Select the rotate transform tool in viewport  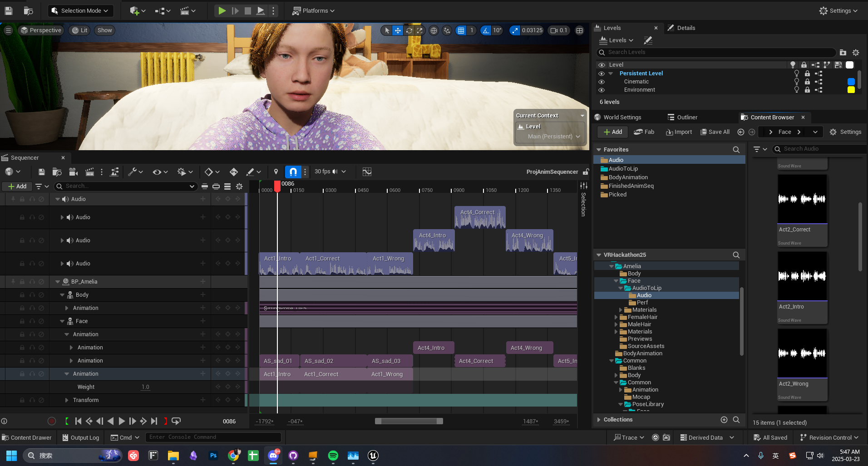[409, 30]
